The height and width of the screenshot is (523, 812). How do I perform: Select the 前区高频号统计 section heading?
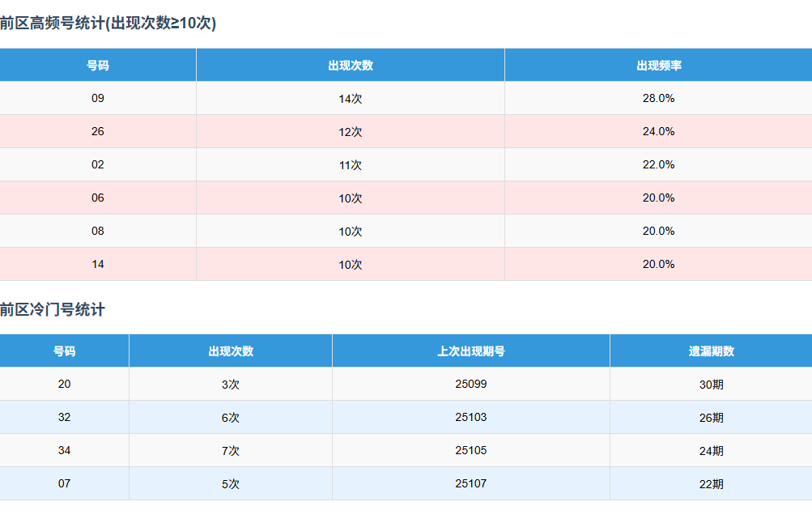point(108,23)
